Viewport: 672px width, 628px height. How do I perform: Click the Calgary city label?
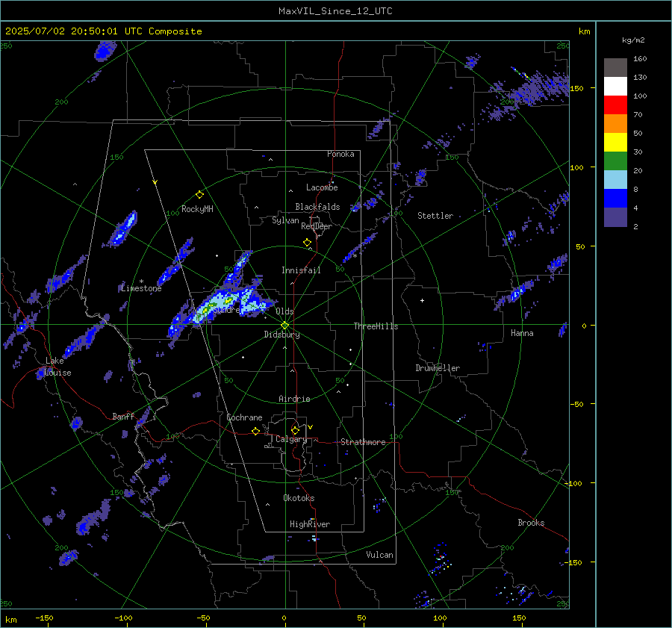point(291,439)
